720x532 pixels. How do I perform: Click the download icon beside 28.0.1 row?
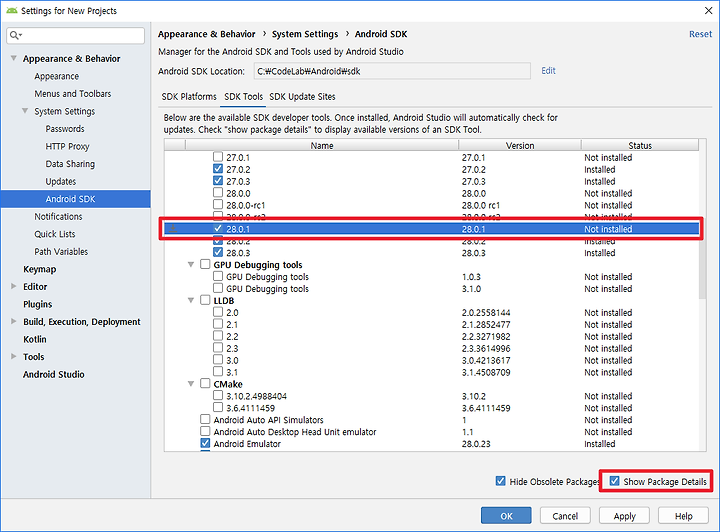[x=173, y=228]
